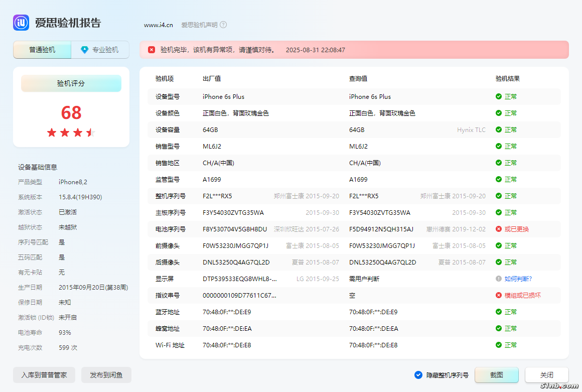Screen dimensions: 582x392
Task: Click green check icon in 整机序列号 row
Action: [x=499, y=196]
